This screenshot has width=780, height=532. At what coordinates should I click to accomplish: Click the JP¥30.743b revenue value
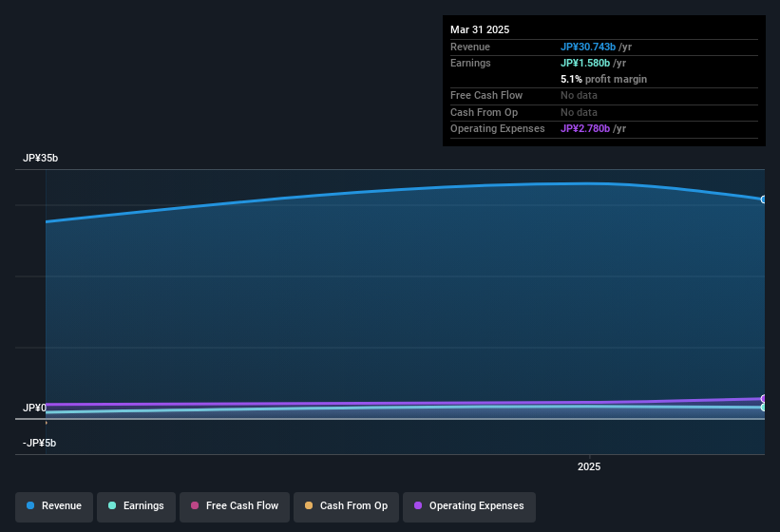[x=588, y=47]
